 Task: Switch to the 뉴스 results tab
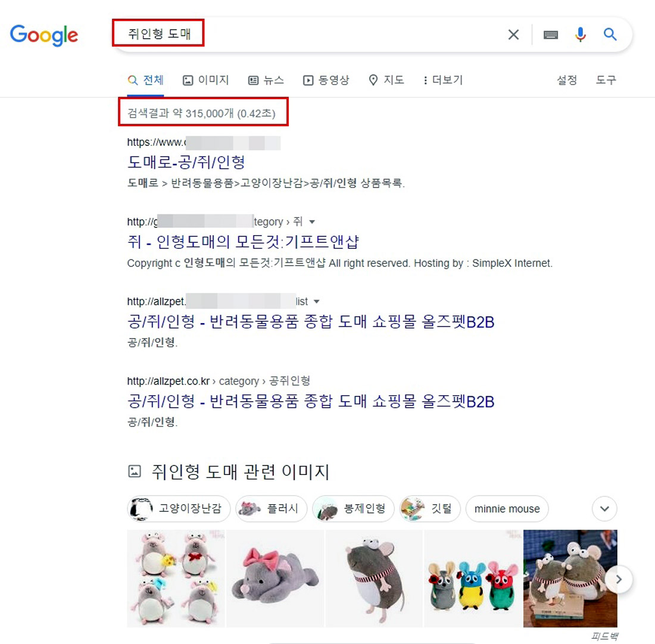[266, 80]
